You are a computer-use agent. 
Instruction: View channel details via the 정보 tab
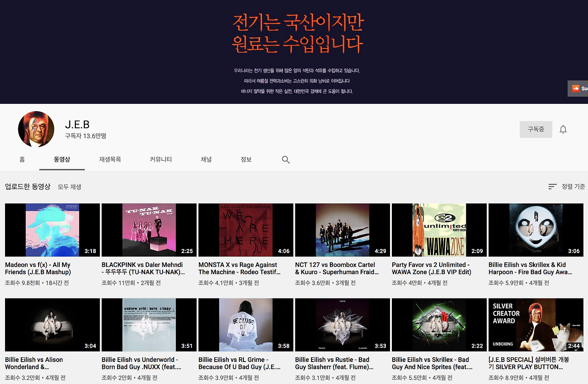pyautogui.click(x=246, y=159)
